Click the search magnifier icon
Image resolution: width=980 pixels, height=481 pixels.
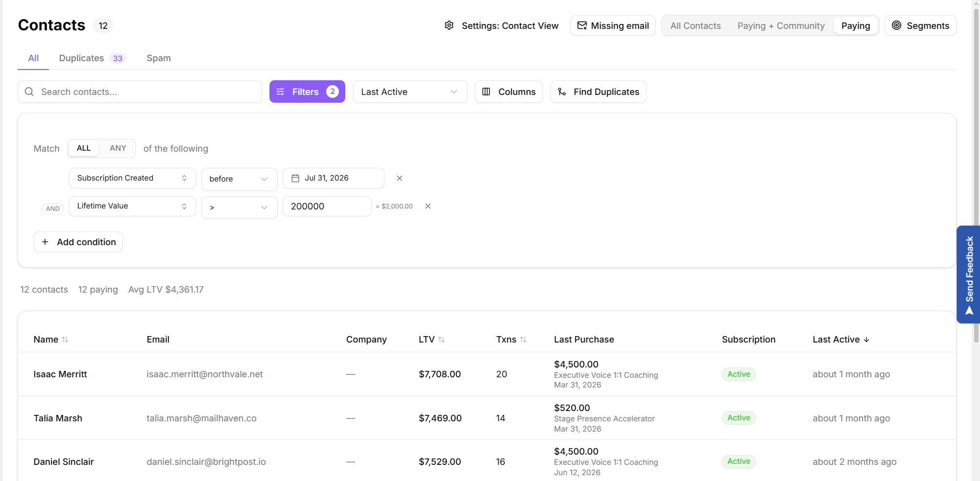tap(29, 92)
